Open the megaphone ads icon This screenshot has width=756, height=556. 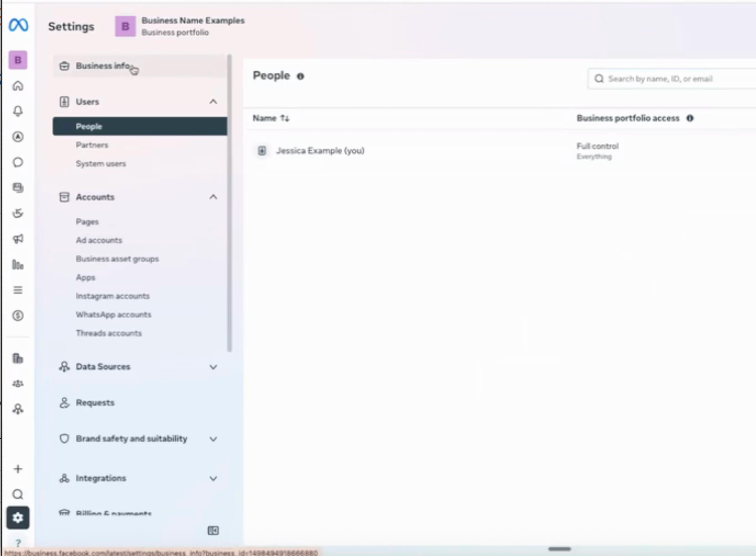tap(18, 239)
